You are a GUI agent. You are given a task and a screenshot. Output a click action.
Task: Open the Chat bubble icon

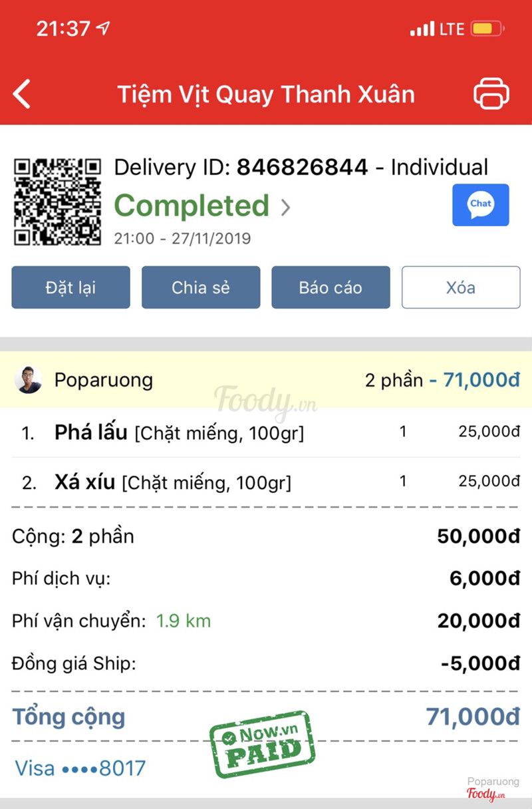481,205
